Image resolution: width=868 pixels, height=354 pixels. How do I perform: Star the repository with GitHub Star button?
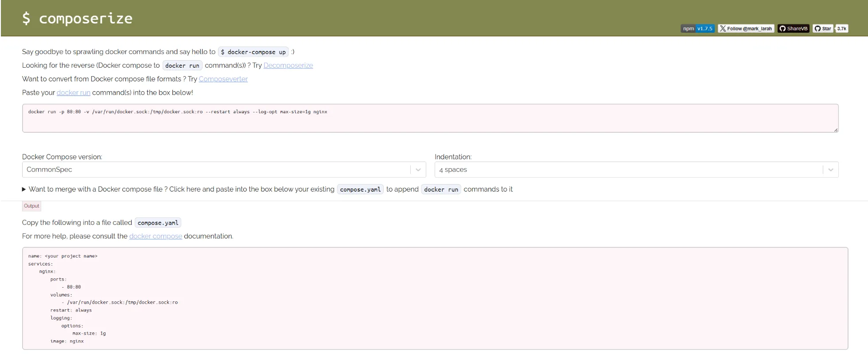[823, 29]
